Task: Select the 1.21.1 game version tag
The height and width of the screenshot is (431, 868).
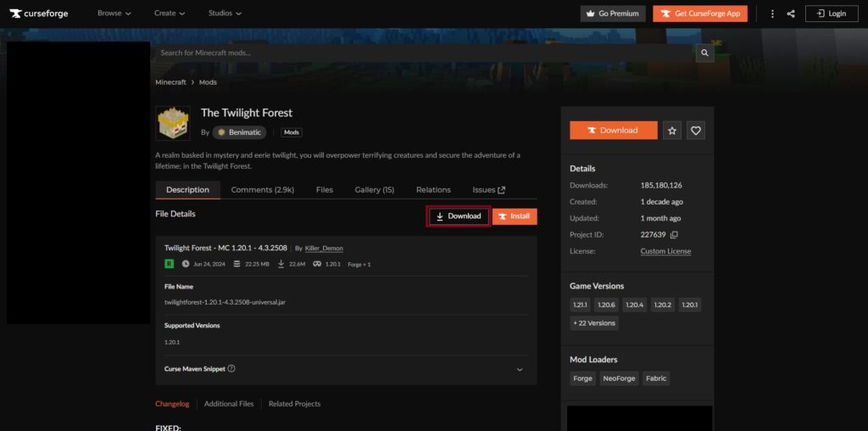Action: click(581, 305)
